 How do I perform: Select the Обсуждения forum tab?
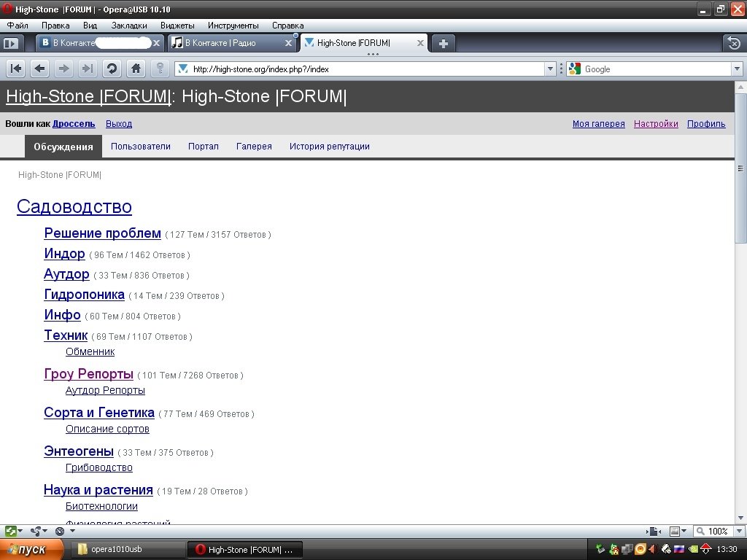pos(63,147)
